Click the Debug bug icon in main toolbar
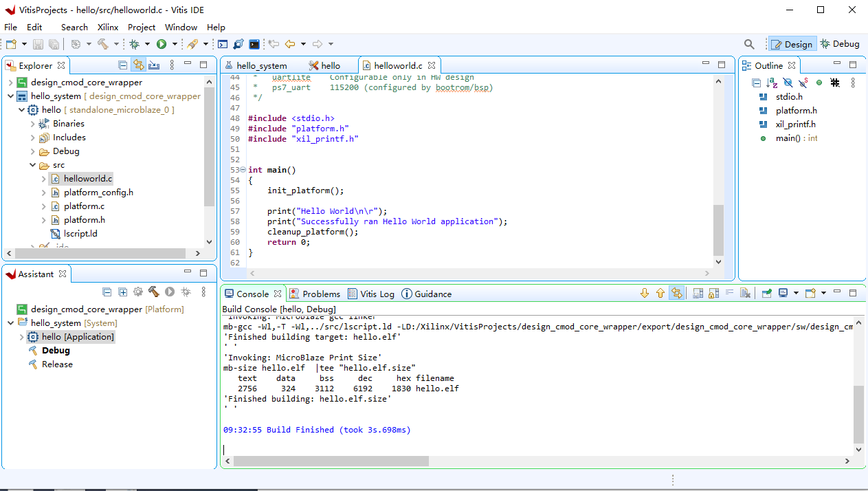Viewport: 868px width, 491px height. (x=135, y=44)
